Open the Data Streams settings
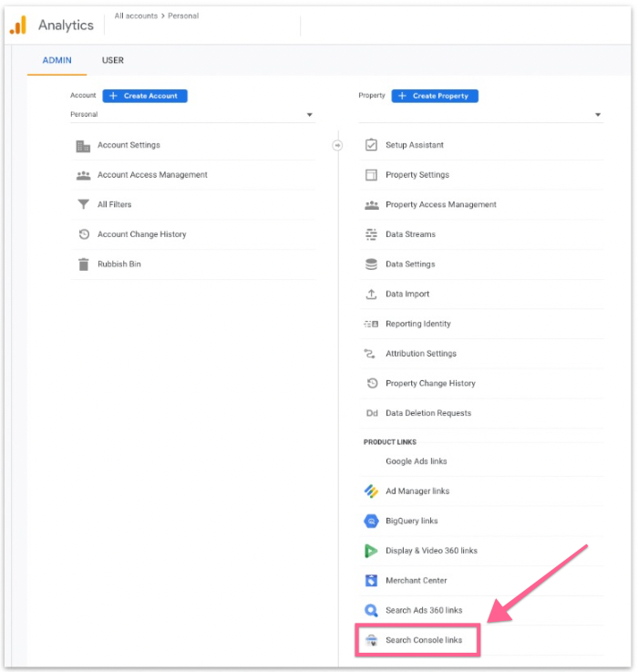 click(x=410, y=234)
